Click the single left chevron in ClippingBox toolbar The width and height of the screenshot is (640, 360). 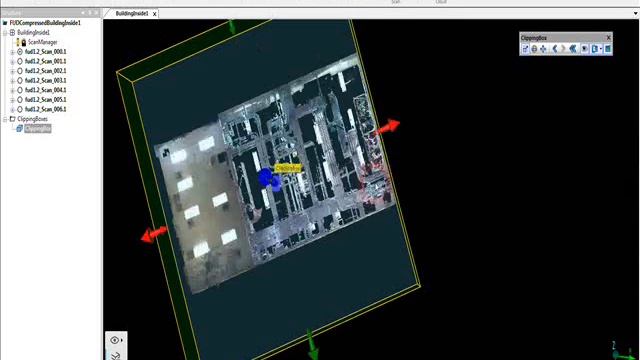pyautogui.click(x=555, y=49)
